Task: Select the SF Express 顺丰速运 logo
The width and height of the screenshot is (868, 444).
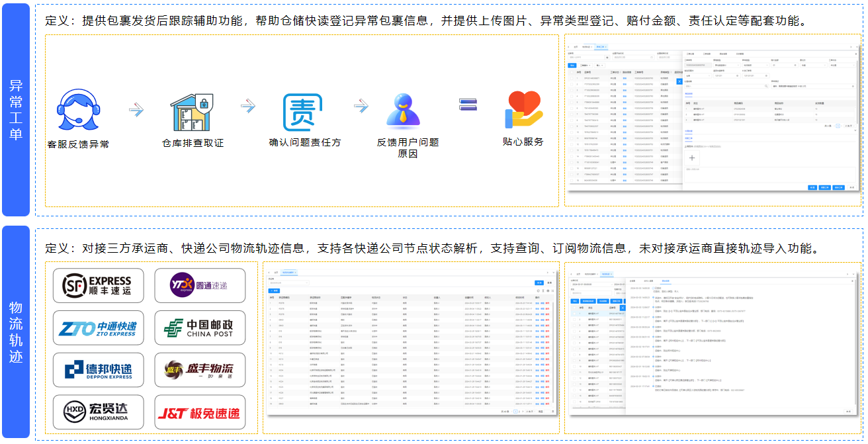Action: 98,285
